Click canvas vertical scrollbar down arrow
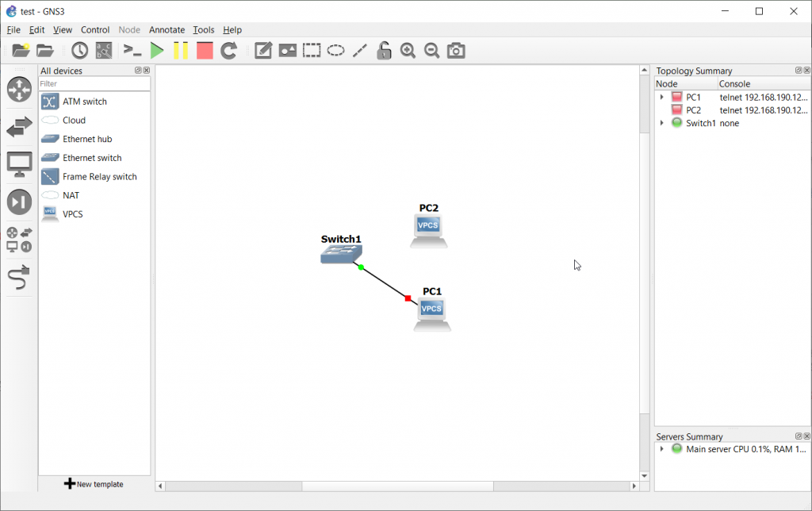The image size is (812, 511). pyautogui.click(x=644, y=476)
